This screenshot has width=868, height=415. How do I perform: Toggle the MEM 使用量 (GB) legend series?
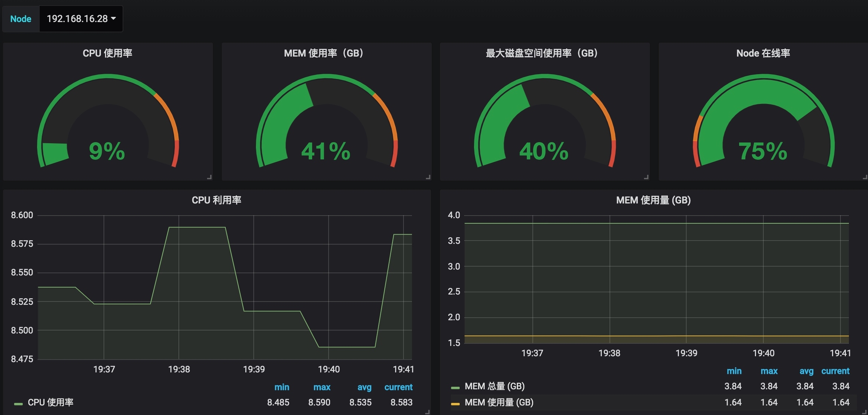click(x=499, y=403)
